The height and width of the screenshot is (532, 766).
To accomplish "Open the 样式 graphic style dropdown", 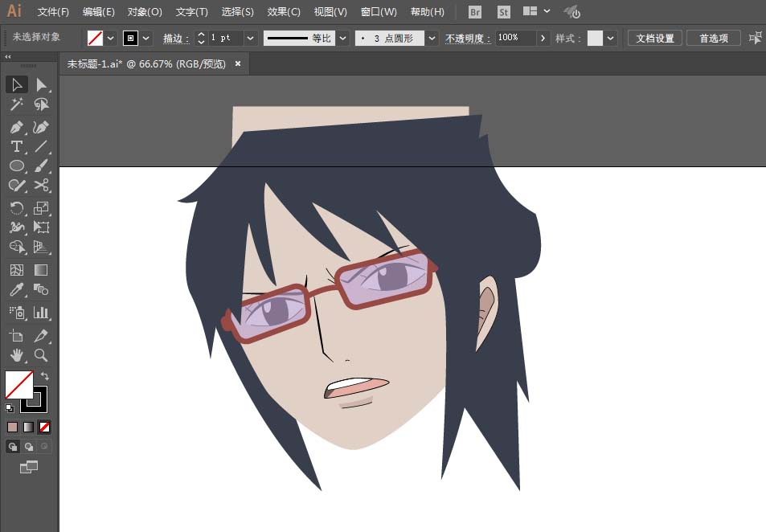I will point(611,38).
